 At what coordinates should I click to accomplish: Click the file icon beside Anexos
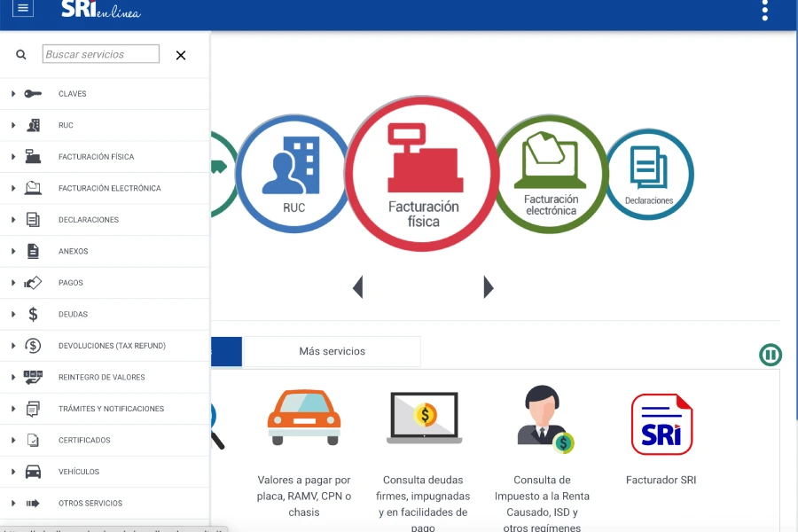tap(33, 251)
